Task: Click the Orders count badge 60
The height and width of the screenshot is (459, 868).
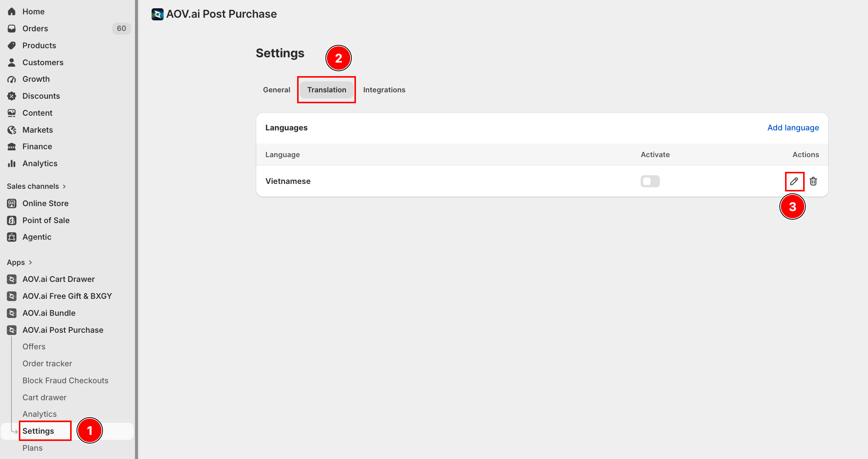Action: (x=121, y=29)
